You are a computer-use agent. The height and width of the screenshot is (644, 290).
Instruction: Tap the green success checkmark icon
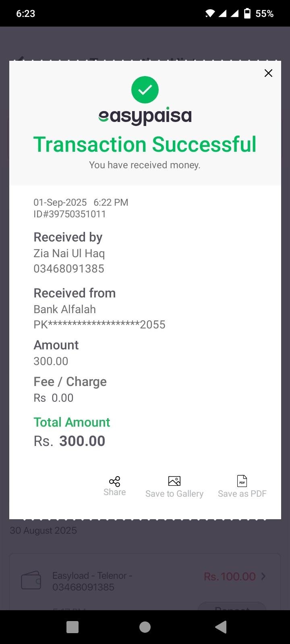point(145,89)
